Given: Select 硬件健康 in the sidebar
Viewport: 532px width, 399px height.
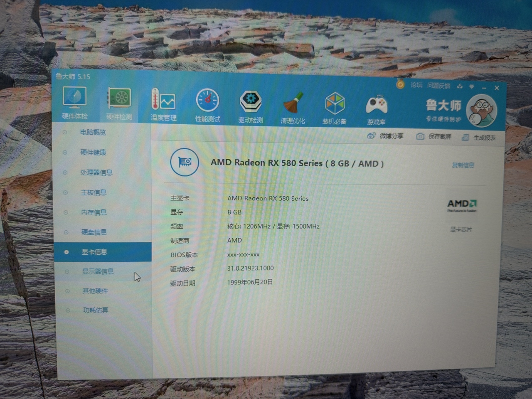Looking at the screenshot, I should (93, 153).
